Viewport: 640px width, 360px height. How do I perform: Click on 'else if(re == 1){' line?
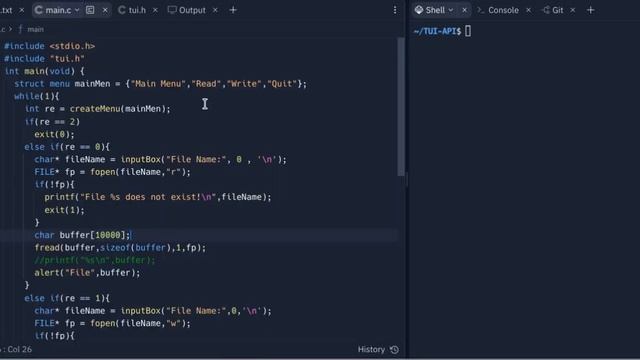(67, 298)
